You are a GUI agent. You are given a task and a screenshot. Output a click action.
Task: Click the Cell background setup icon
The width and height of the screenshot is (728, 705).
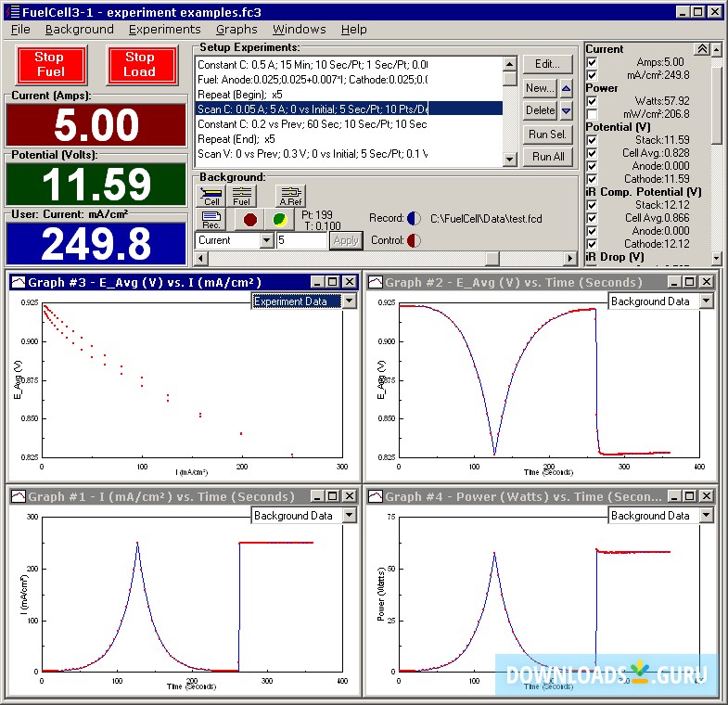[x=211, y=196]
